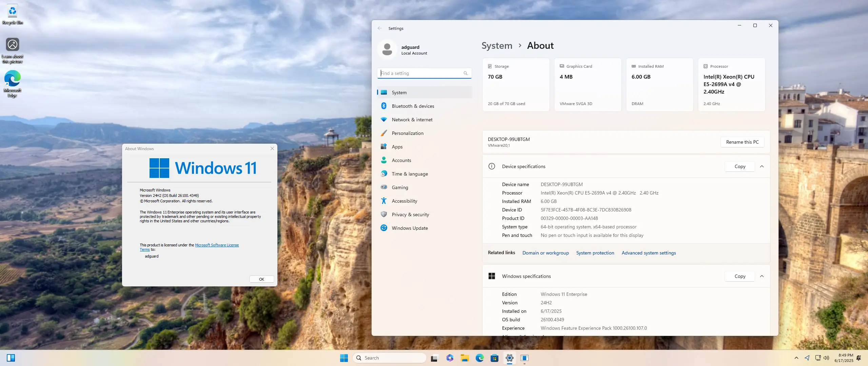Viewport: 868px width, 366px height.
Task: Show hidden icons in system tray
Action: point(796,358)
